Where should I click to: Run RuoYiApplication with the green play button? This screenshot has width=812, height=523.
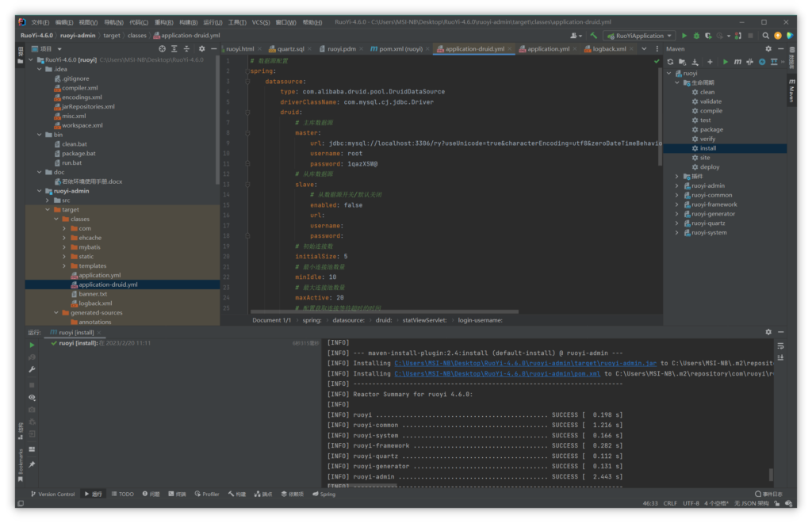(684, 36)
